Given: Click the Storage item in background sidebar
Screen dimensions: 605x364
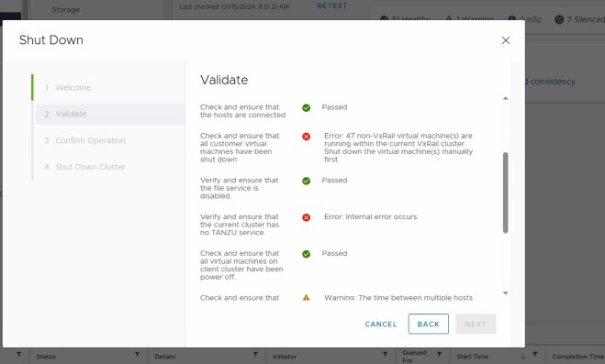Looking at the screenshot, I should click(x=65, y=10).
